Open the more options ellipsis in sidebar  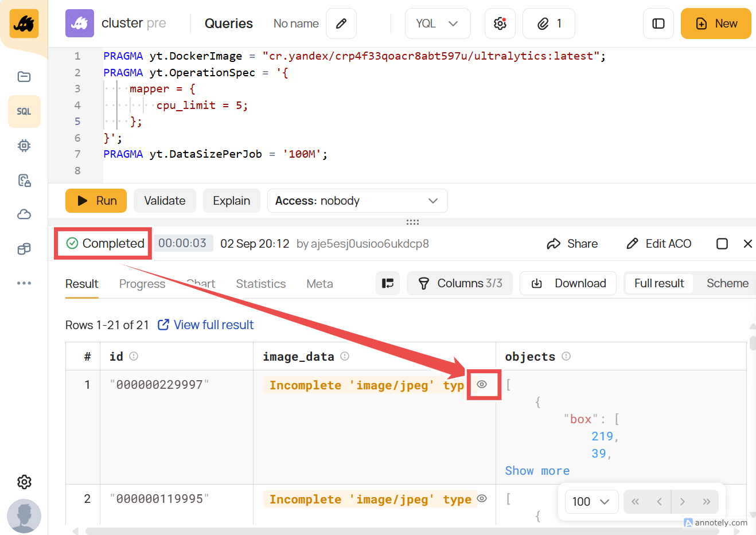(x=24, y=283)
